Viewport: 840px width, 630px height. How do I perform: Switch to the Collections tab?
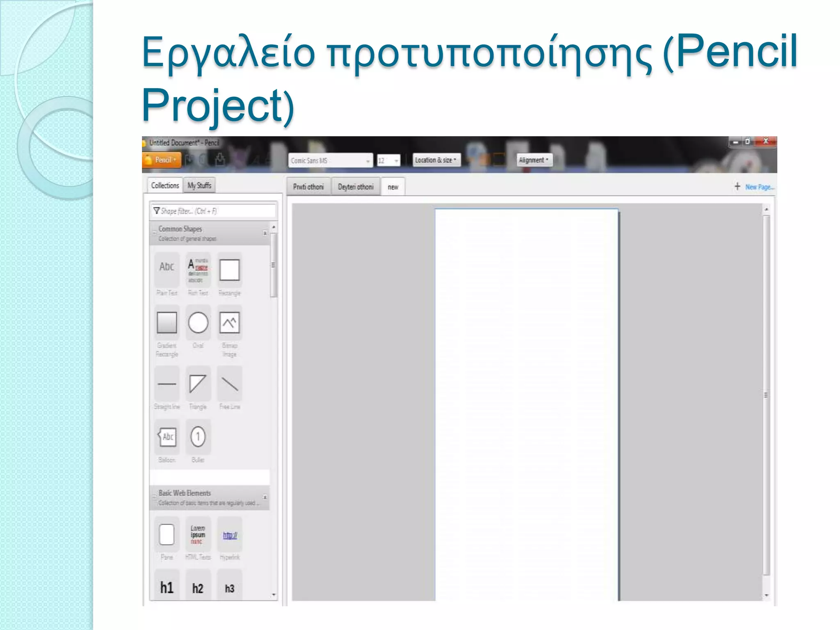tap(165, 185)
